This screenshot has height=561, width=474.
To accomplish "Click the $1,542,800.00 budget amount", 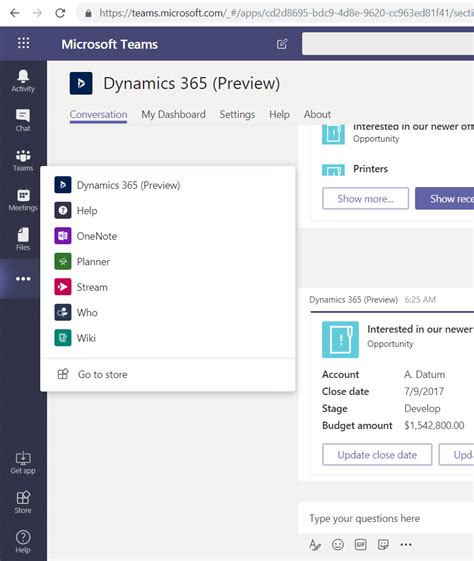I will pyautogui.click(x=434, y=425).
